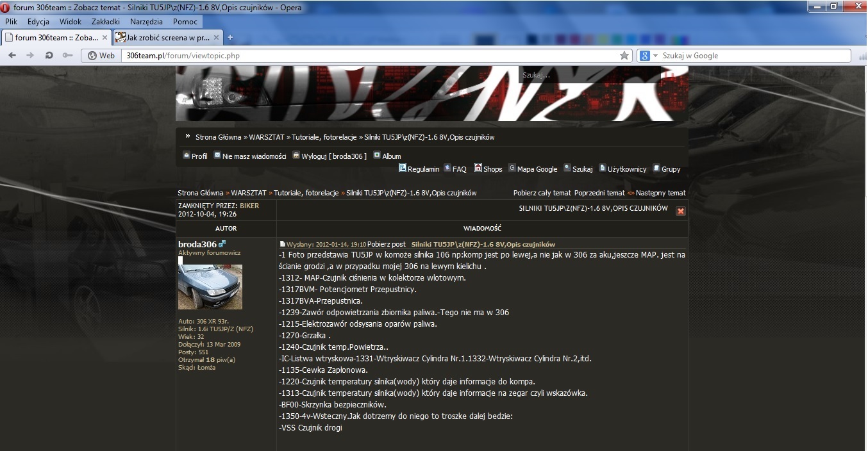The height and width of the screenshot is (451, 868).
Task: Close the forum 306team tab
Action: (x=105, y=37)
